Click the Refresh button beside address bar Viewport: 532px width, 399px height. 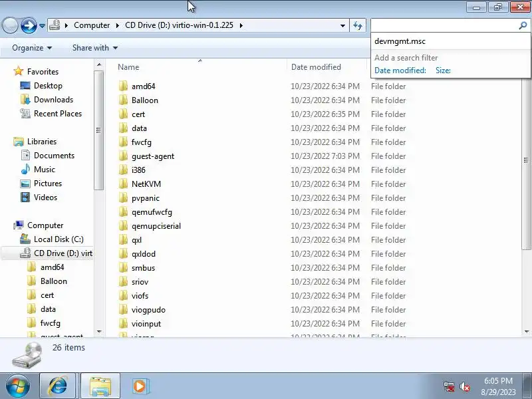[358, 26]
